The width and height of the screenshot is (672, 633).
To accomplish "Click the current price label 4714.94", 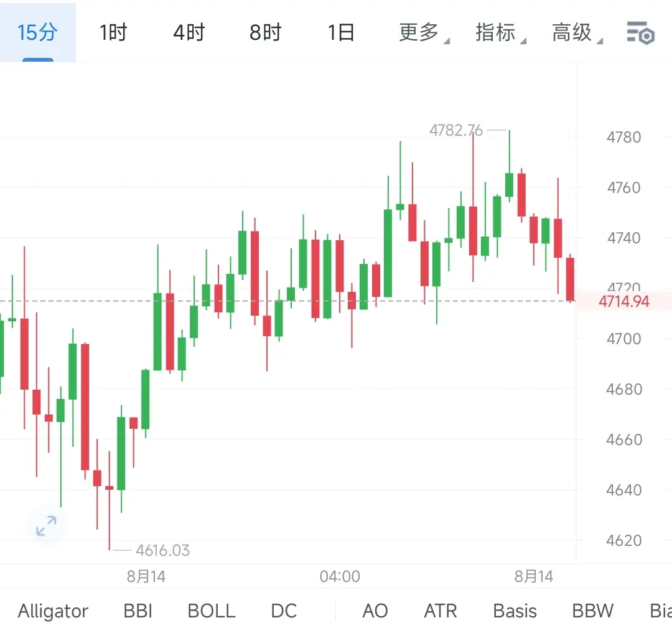I will pyautogui.click(x=624, y=301).
